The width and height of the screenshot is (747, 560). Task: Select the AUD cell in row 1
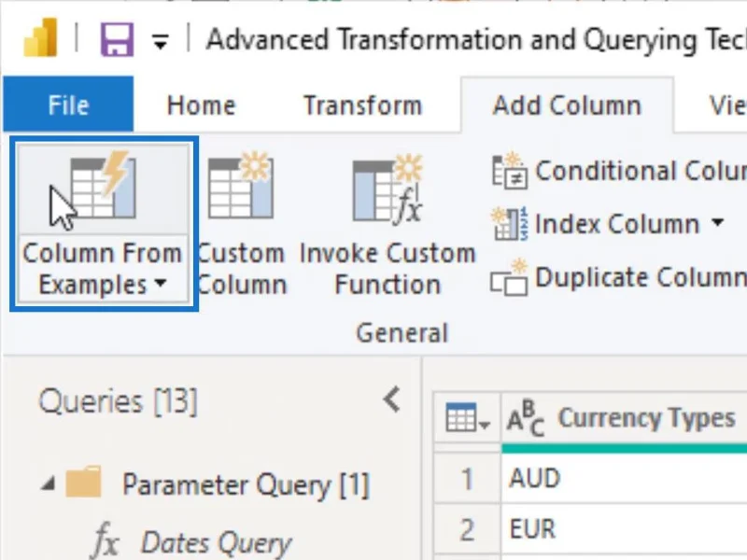[x=624, y=478]
